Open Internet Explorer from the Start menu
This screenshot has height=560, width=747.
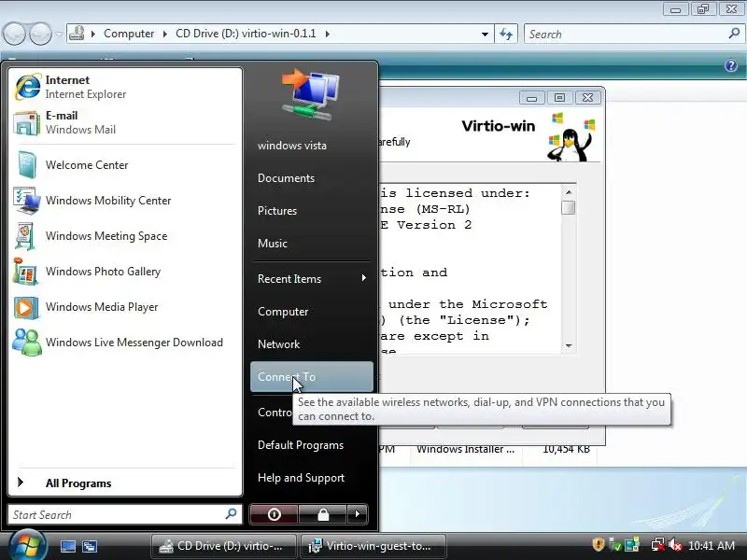125,87
